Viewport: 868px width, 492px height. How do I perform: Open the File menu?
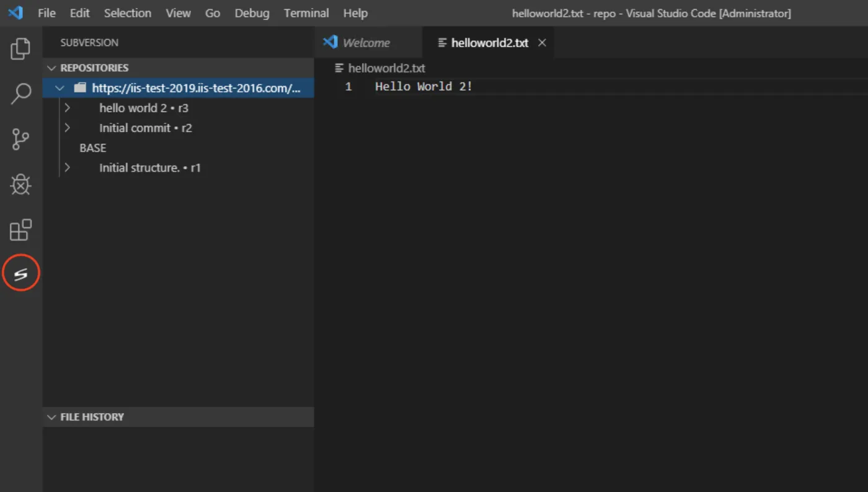pyautogui.click(x=46, y=13)
